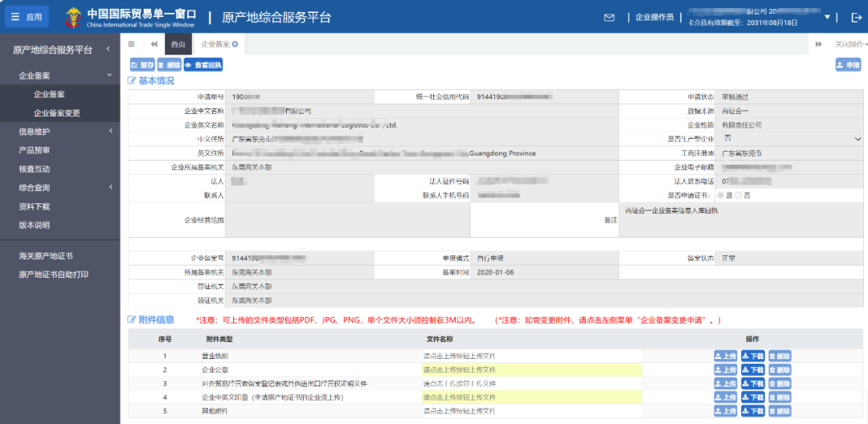Click the China International Trade Single Window logo

[129, 17]
